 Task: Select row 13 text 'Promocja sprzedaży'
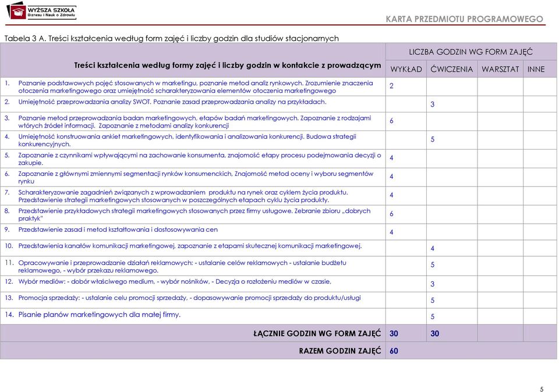tap(190, 298)
